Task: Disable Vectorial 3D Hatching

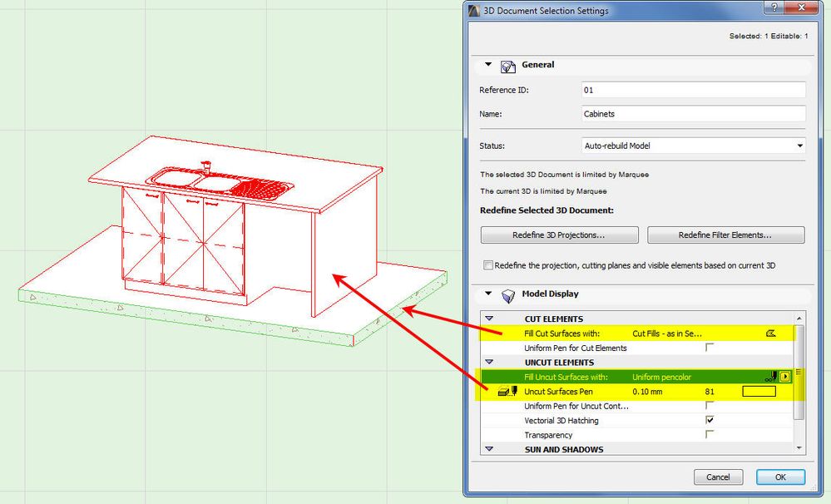Action: click(x=711, y=420)
